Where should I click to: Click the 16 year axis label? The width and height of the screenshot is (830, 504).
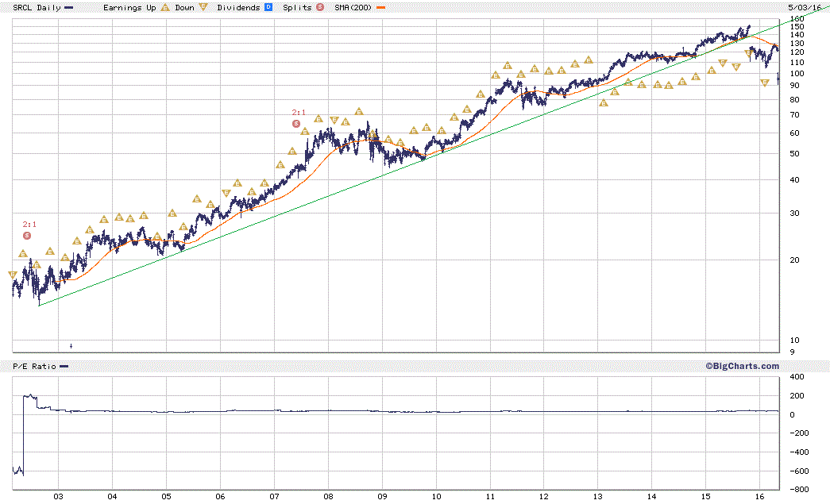point(759,497)
